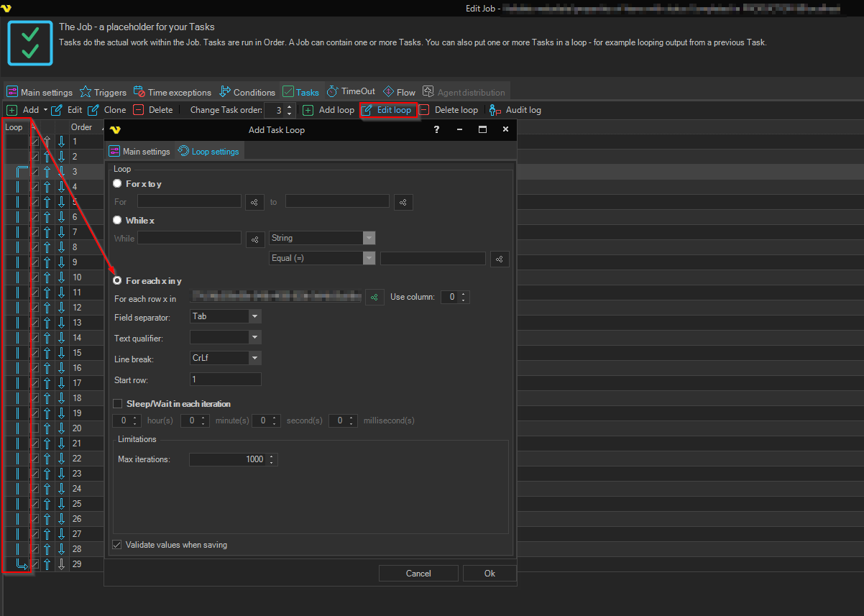Click the Clone task toolbar button
This screenshot has width=864, height=616.
[106, 110]
